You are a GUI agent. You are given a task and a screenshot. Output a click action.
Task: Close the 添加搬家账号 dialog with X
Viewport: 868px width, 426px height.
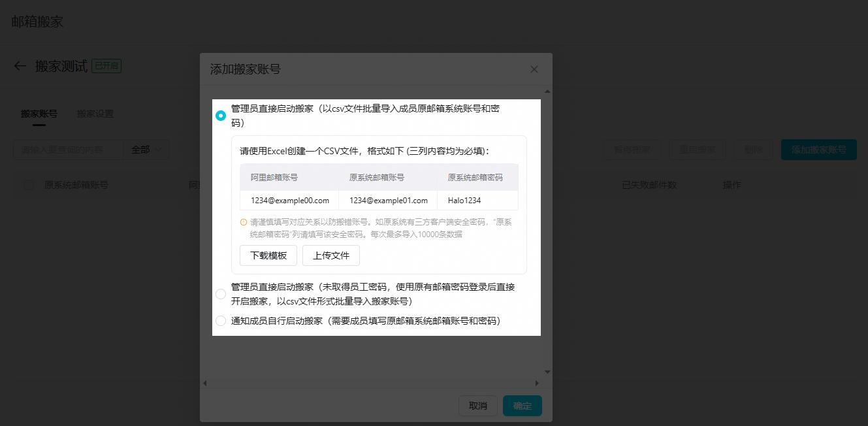[534, 69]
